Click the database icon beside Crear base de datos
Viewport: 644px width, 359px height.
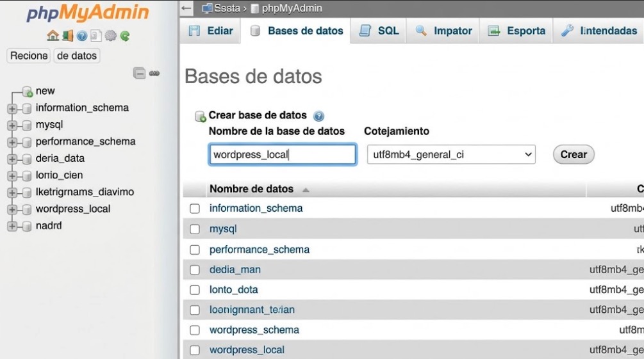200,116
